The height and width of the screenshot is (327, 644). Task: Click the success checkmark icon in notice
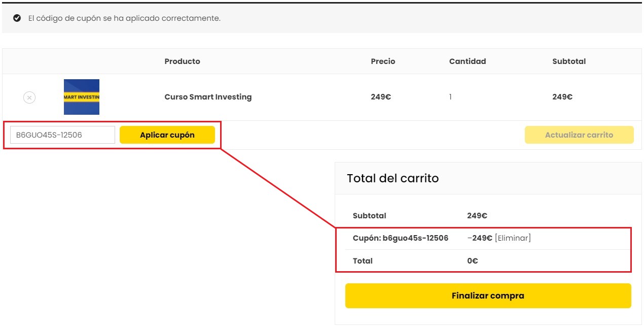[x=17, y=18]
